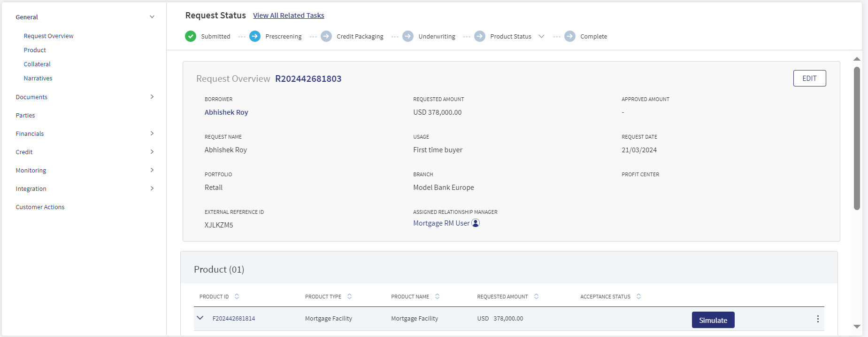Image resolution: width=868 pixels, height=337 pixels.
Task: Click the scrollbar down arrow
Action: [x=857, y=326]
